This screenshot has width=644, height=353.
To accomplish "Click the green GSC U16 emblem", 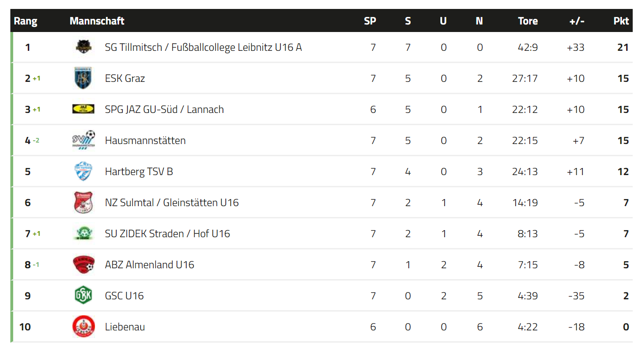I will tap(83, 296).
